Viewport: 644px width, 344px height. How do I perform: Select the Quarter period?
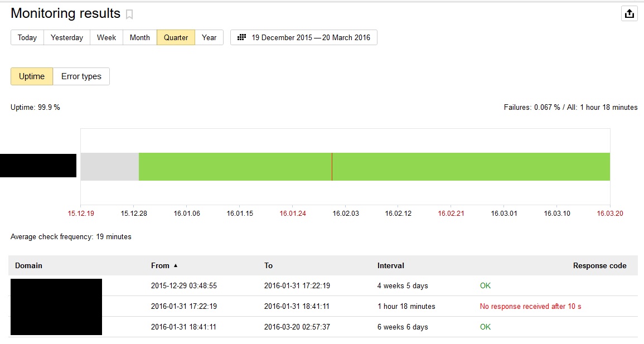point(176,37)
